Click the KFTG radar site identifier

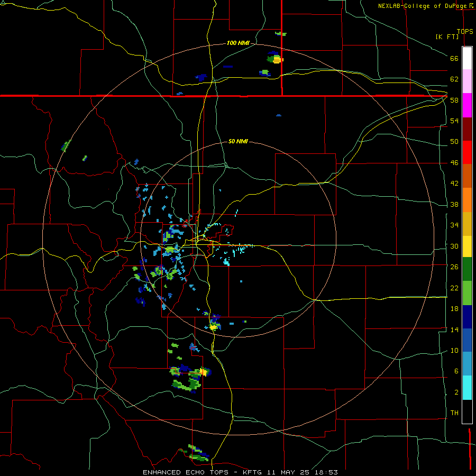click(253, 472)
